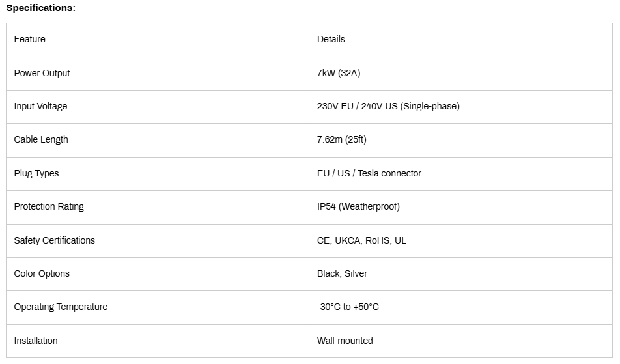The image size is (620, 364).
Task: Click the Power Output label
Action: (42, 73)
